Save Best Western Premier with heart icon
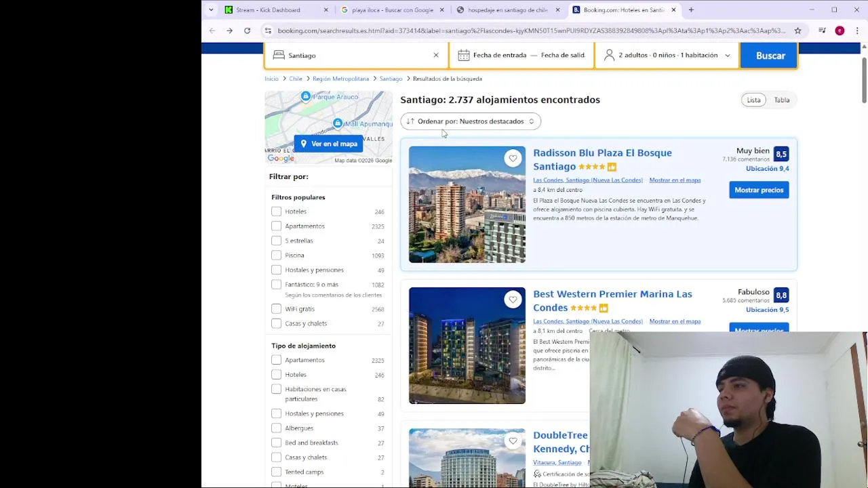This screenshot has height=488, width=868. point(513,300)
